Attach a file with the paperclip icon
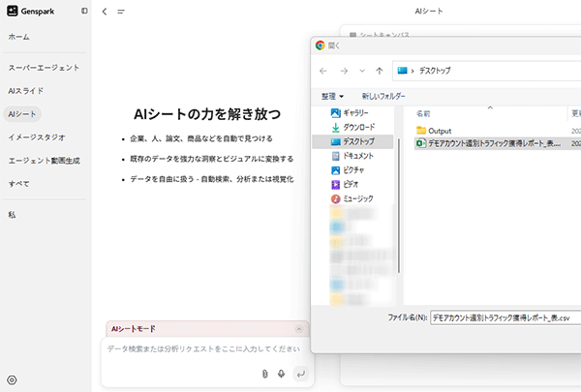Screen dimensions: 581x392 pos(264,374)
